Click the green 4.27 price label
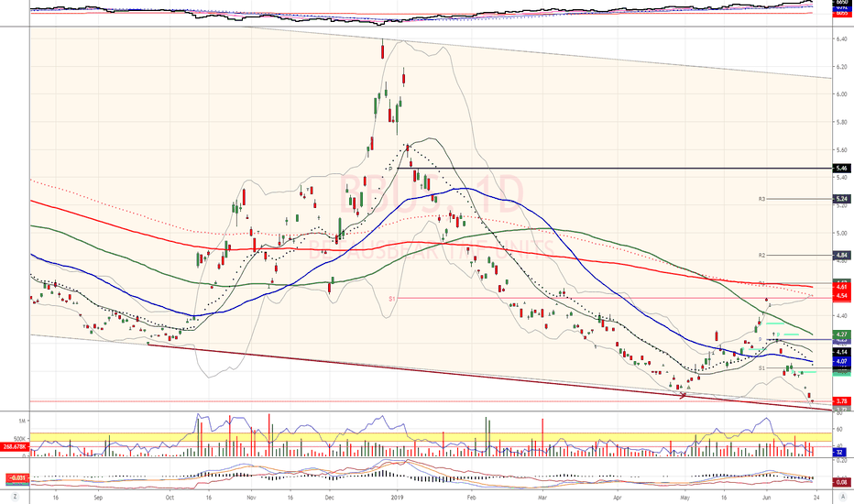Viewport: 854px width, 504px height. tap(841, 334)
